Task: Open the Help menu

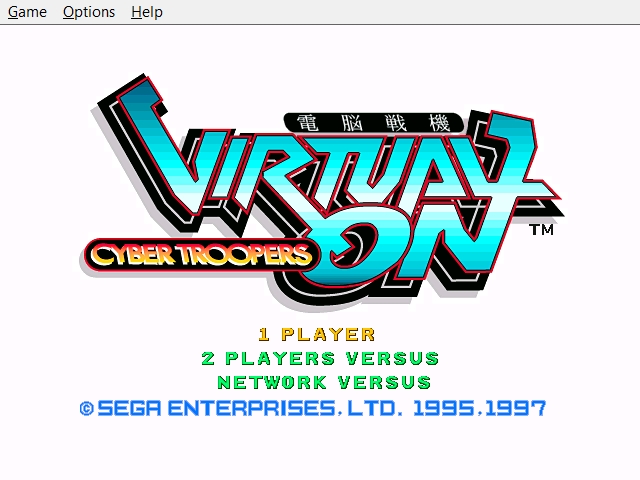Action: click(x=147, y=12)
